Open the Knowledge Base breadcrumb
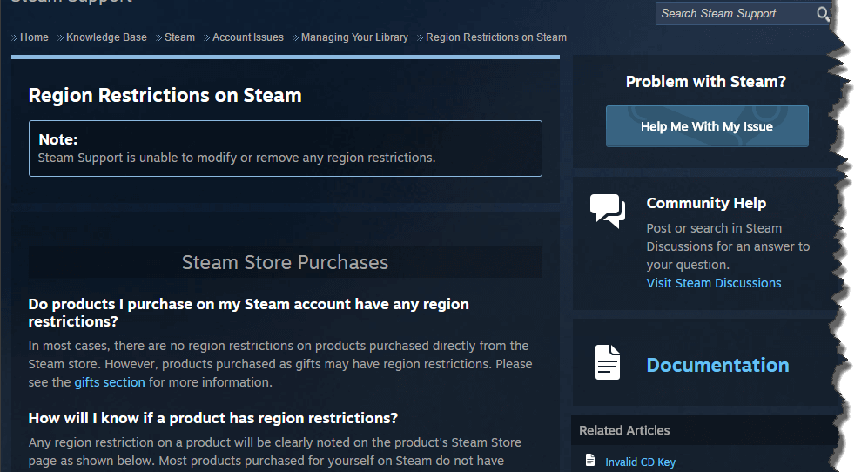 click(x=106, y=37)
